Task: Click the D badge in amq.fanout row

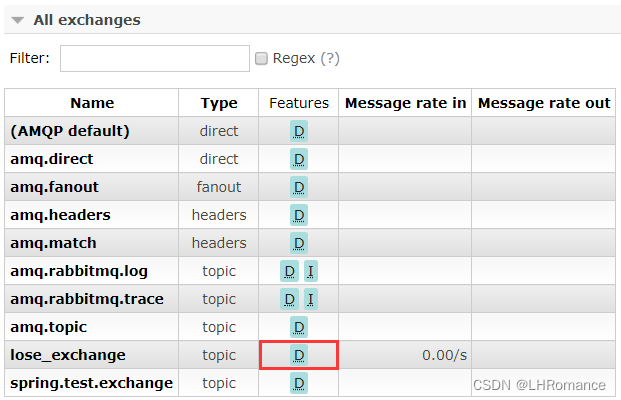Action: click(299, 187)
